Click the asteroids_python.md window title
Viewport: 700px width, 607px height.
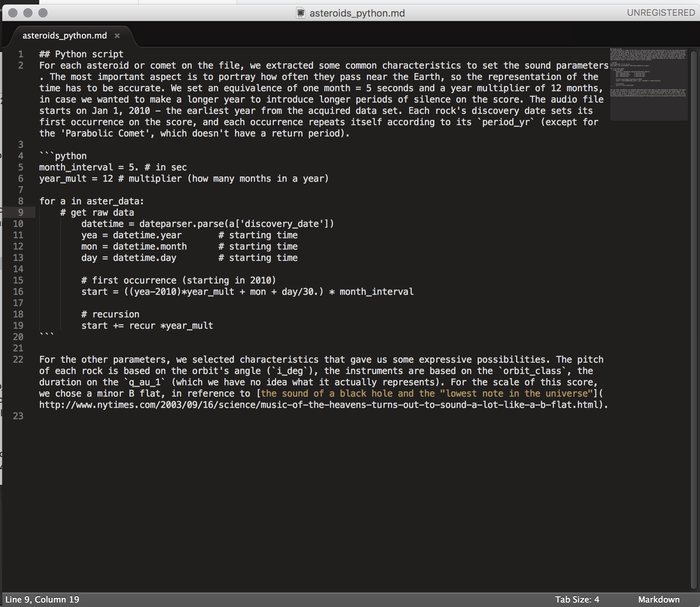(357, 13)
